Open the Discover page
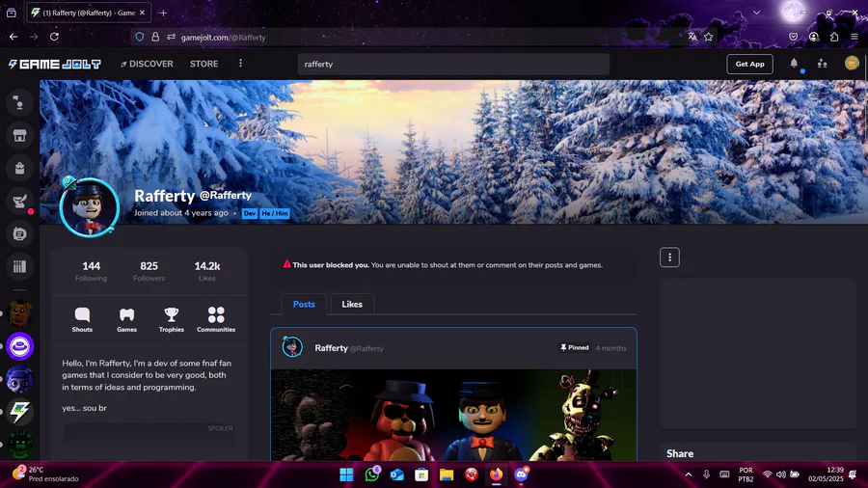 click(147, 65)
